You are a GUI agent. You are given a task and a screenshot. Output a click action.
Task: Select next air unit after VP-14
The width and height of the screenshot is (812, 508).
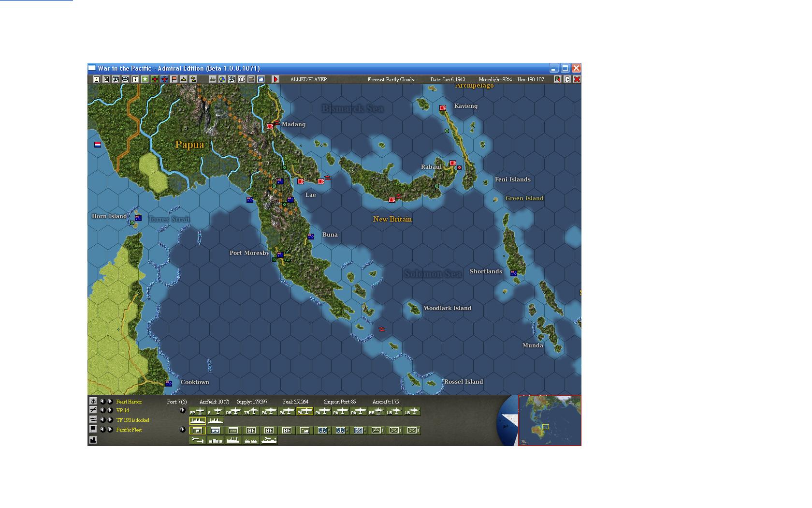(110, 410)
